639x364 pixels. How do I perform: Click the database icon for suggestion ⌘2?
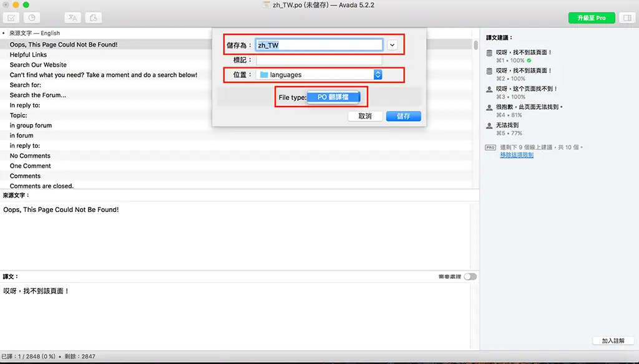[489, 71]
